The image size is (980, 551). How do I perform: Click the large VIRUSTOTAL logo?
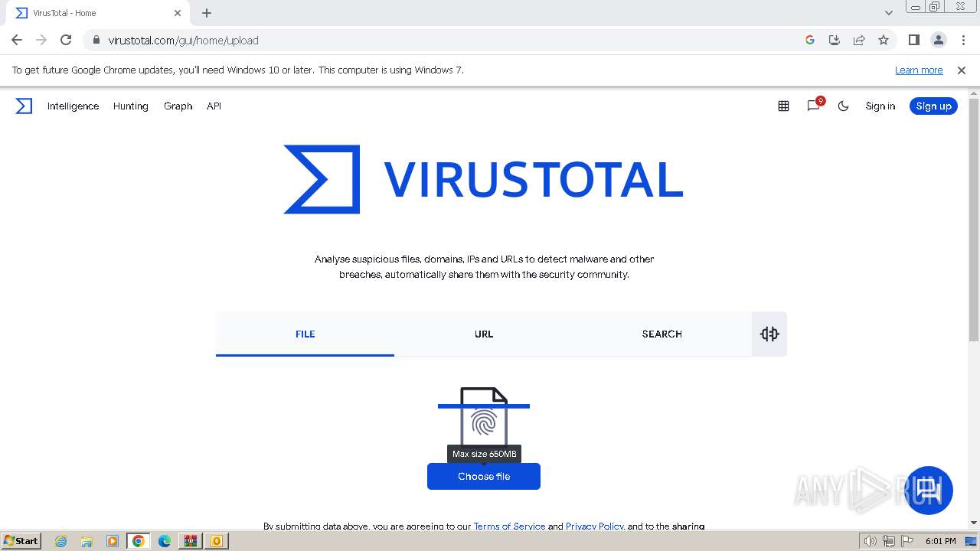483,179
